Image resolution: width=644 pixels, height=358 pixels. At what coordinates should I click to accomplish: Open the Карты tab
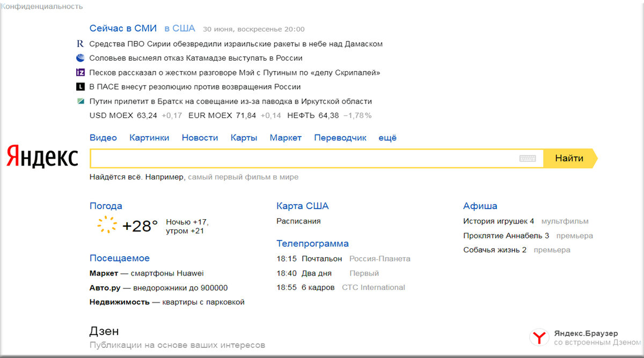[x=244, y=138]
